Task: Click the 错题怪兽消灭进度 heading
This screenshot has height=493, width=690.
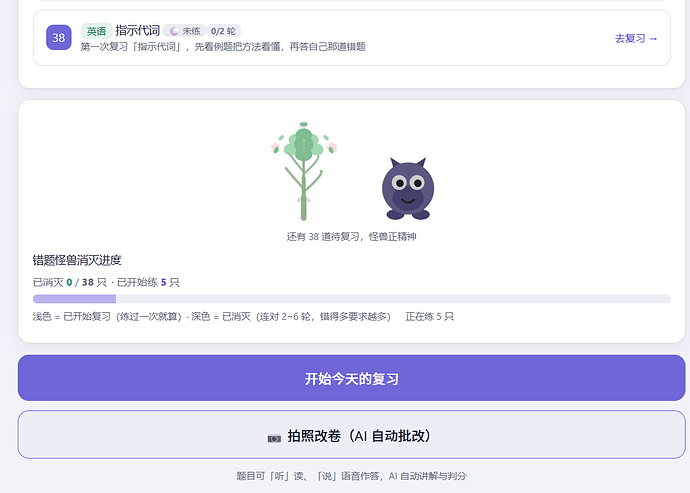Action: [77, 260]
